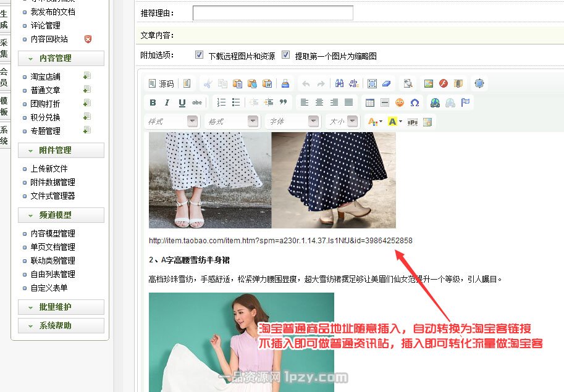Insert an attachment with the paperclip icon
Viewport: 564px width, 392px height.
[x=458, y=84]
